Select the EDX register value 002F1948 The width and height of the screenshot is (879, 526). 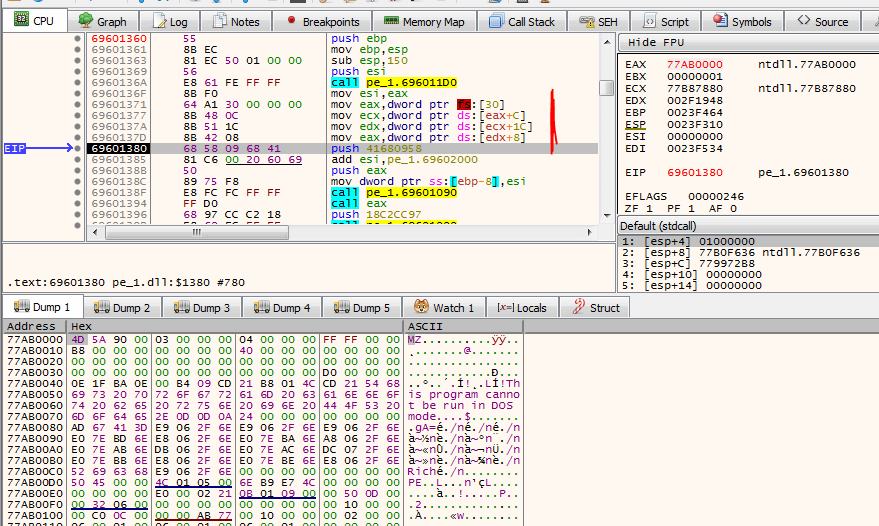[695, 100]
